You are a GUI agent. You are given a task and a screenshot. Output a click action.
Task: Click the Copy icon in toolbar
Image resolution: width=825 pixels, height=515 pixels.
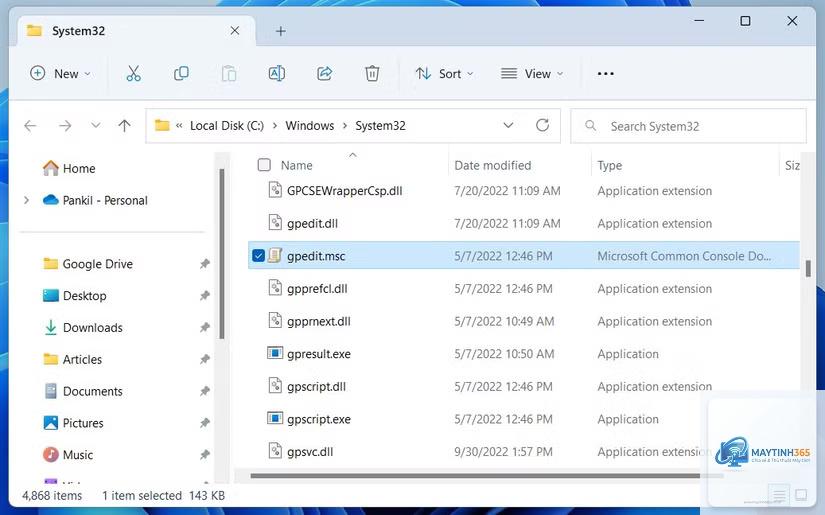(x=181, y=74)
